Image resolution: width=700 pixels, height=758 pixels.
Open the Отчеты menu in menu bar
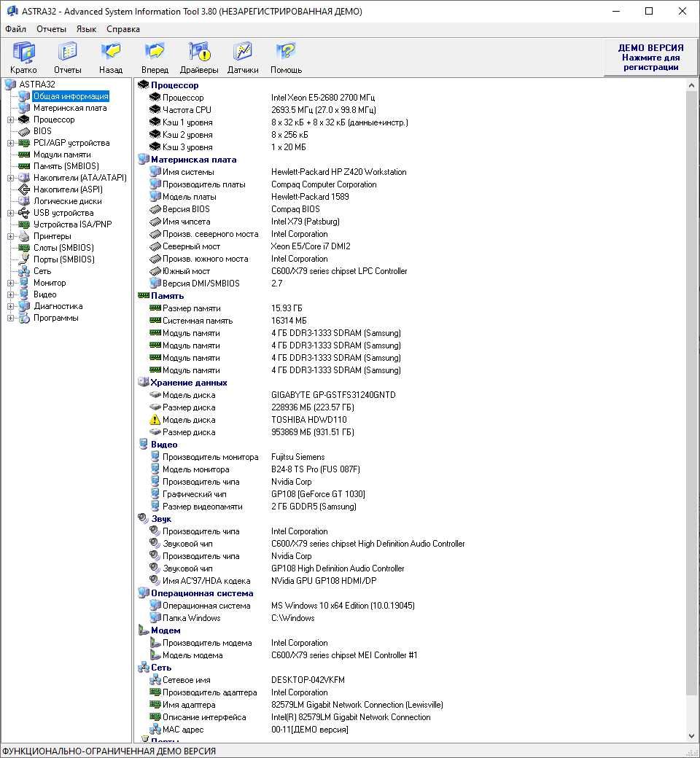pos(51,29)
